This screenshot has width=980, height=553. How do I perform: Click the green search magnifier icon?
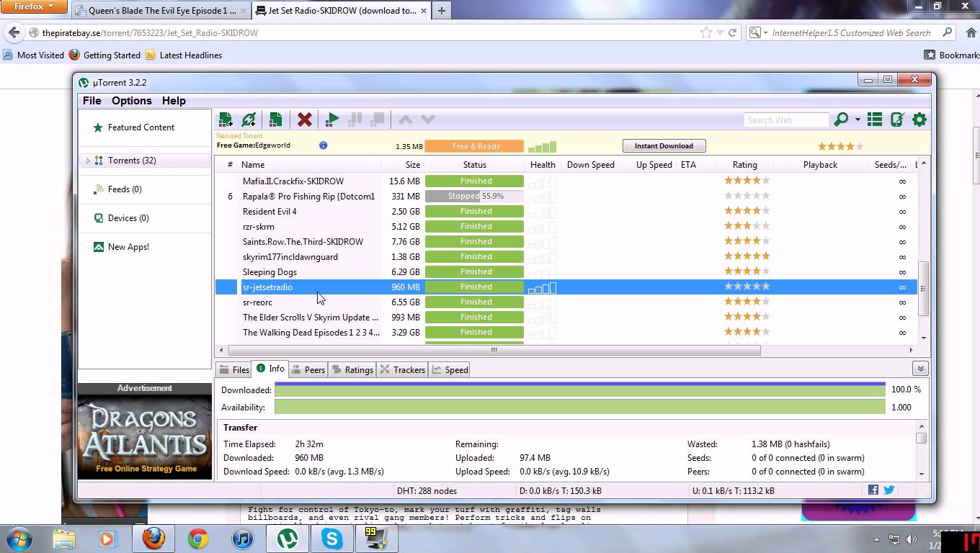[x=840, y=120]
